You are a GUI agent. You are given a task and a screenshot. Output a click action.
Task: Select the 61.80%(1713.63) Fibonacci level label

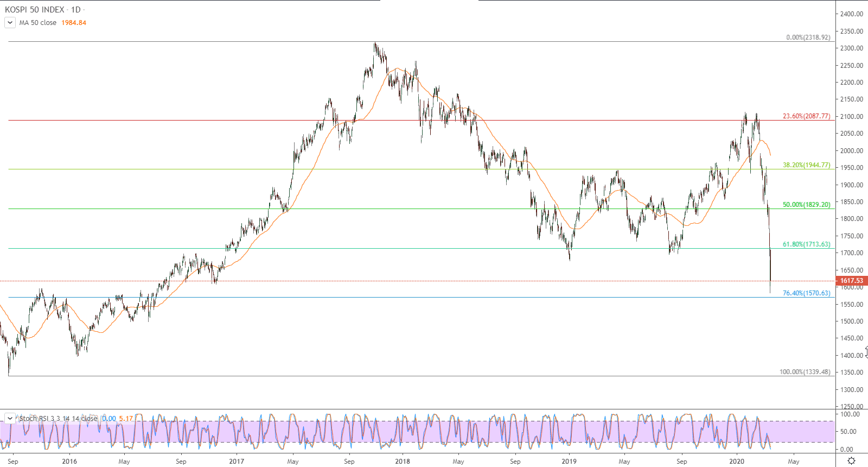(806, 244)
